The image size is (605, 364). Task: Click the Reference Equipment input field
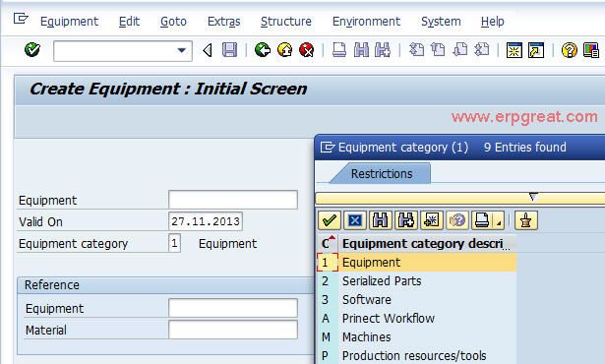coord(233,308)
